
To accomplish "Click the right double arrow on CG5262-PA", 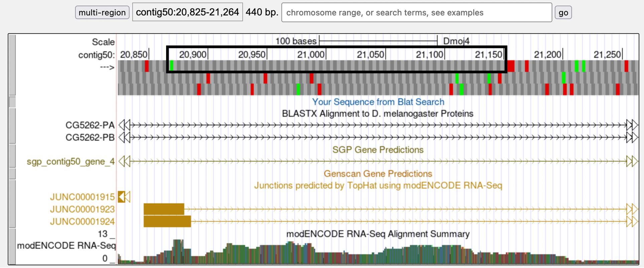I will pyautogui.click(x=632, y=125).
